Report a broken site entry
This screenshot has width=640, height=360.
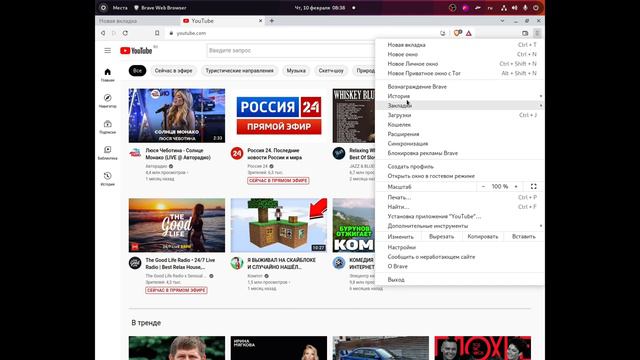tap(460, 257)
